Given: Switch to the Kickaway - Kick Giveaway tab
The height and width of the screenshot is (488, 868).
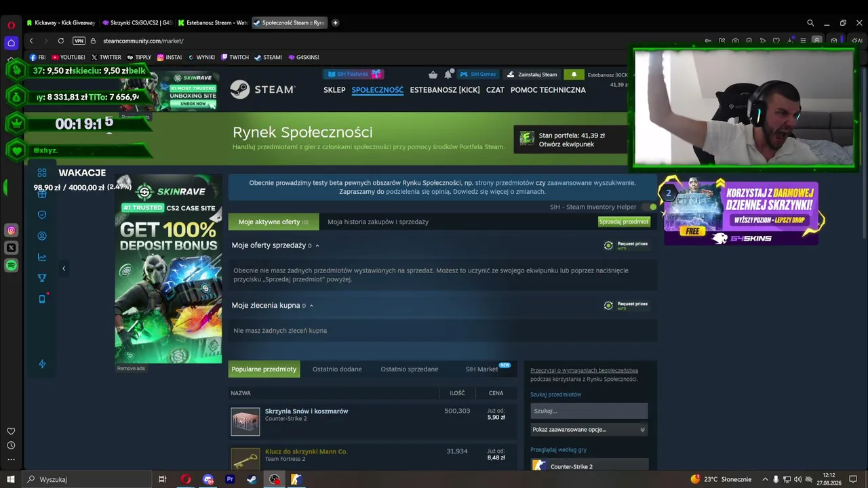Looking at the screenshot, I should (x=62, y=22).
